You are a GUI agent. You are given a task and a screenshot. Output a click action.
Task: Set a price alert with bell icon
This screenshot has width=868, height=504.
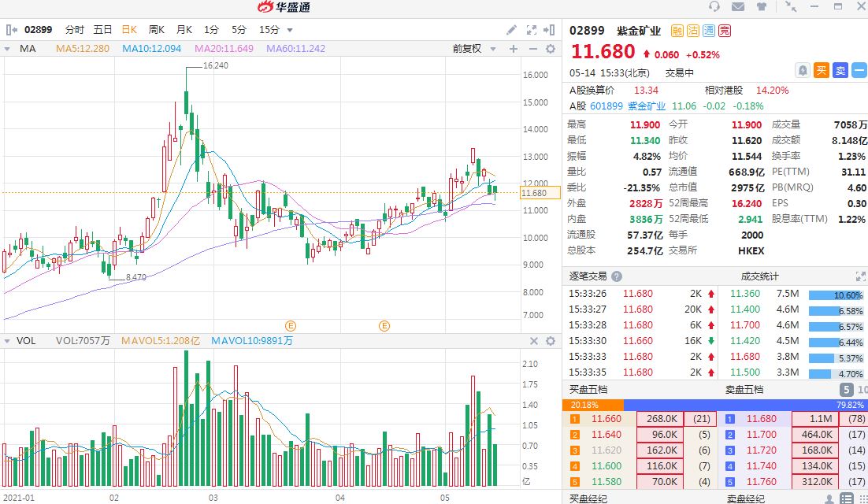802,70
